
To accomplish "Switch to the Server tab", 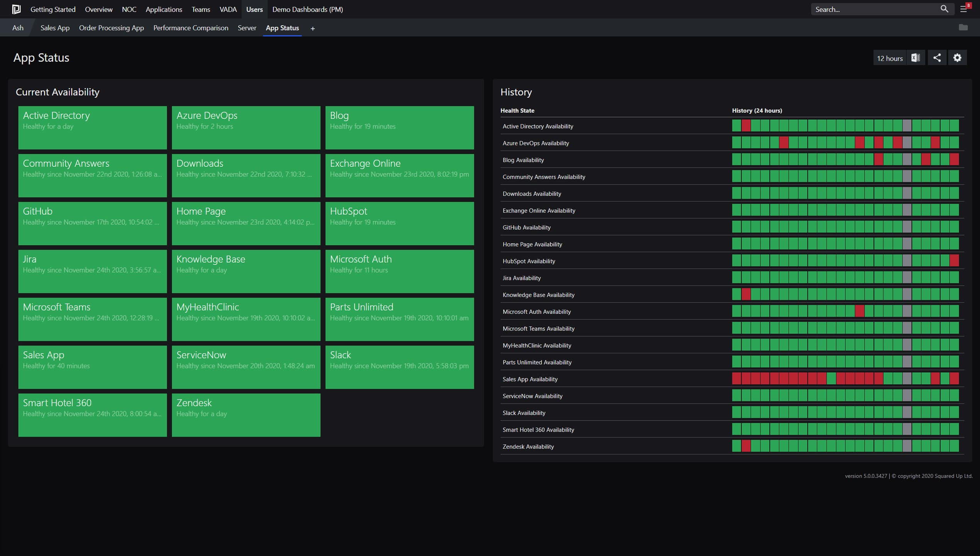I will (x=247, y=28).
